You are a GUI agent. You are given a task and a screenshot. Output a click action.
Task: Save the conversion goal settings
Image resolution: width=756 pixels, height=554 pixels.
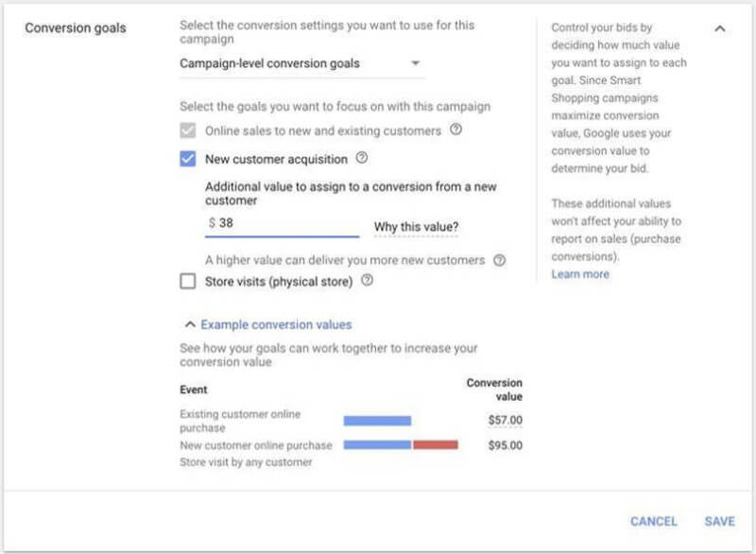[x=719, y=521]
